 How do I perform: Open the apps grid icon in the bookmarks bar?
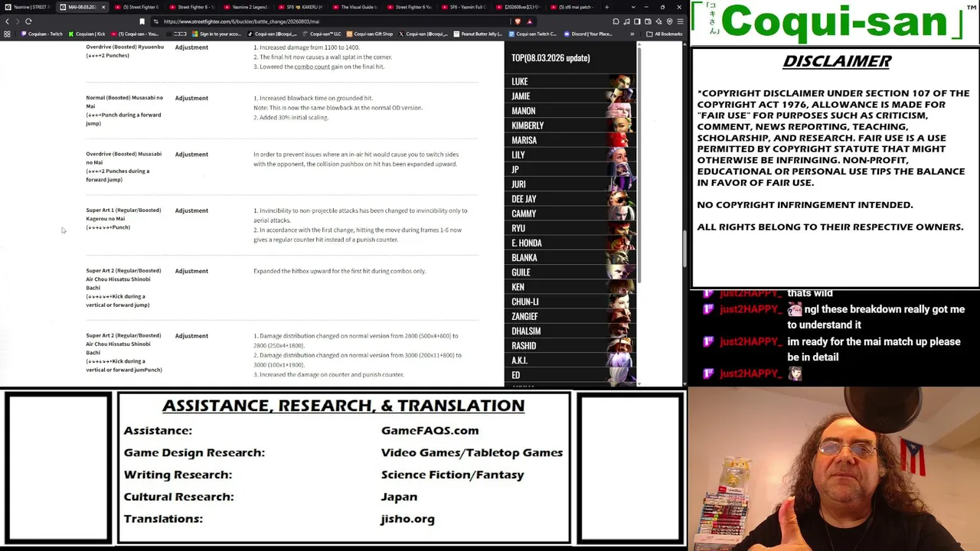point(7,34)
